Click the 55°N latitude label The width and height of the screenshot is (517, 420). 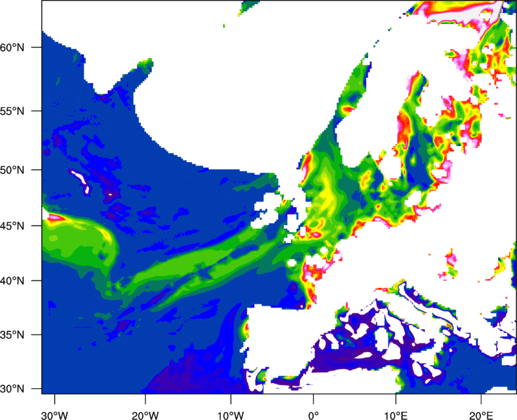pyautogui.click(x=12, y=111)
